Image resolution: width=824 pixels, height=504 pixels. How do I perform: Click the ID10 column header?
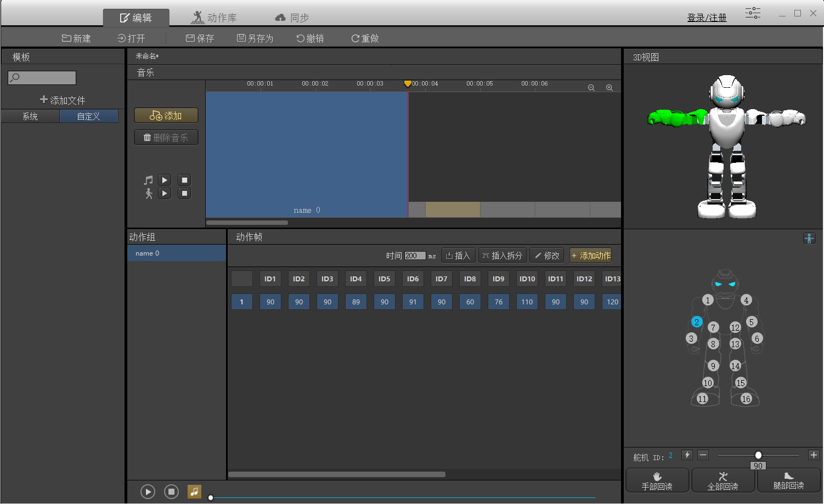(527, 279)
